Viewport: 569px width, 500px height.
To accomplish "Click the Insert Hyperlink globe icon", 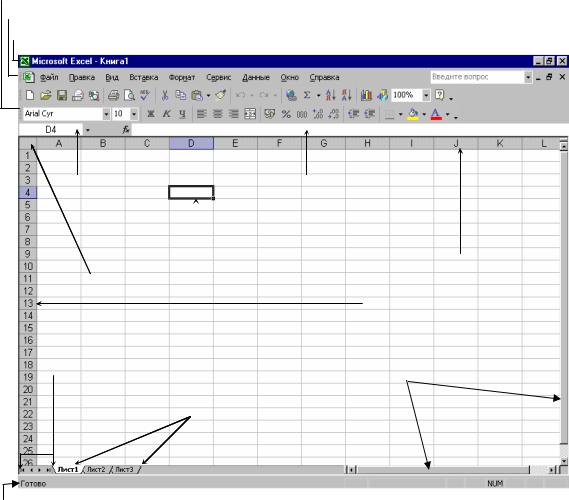I will click(x=291, y=95).
